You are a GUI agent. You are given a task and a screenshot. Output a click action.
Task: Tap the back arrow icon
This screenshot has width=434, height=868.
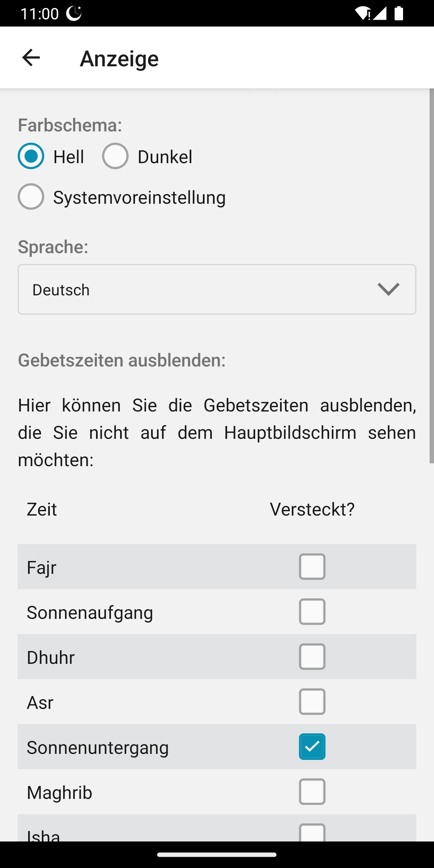[x=31, y=58]
